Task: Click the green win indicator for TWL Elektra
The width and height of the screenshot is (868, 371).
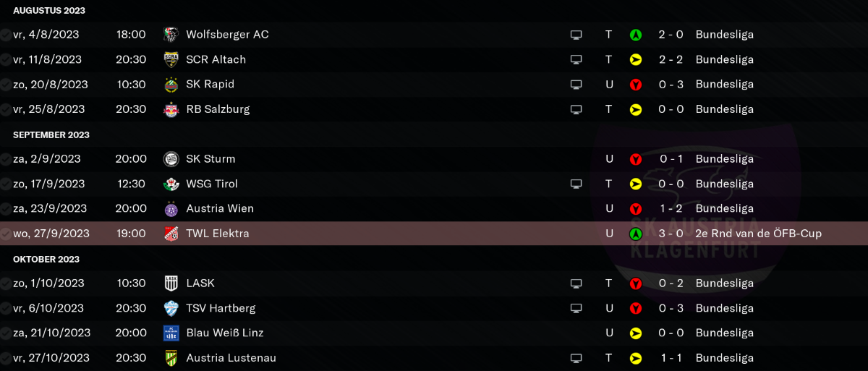Action: [636, 234]
